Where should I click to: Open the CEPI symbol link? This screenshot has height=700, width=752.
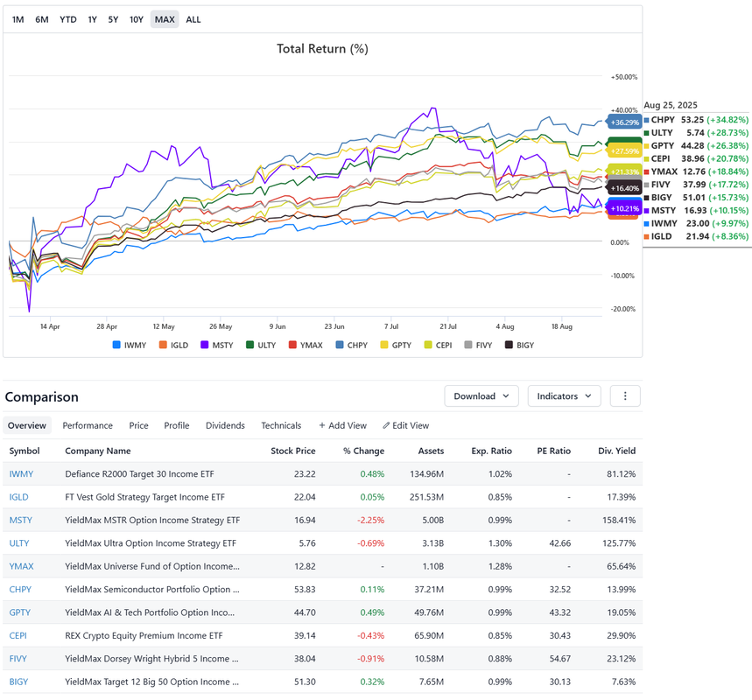coord(18,635)
